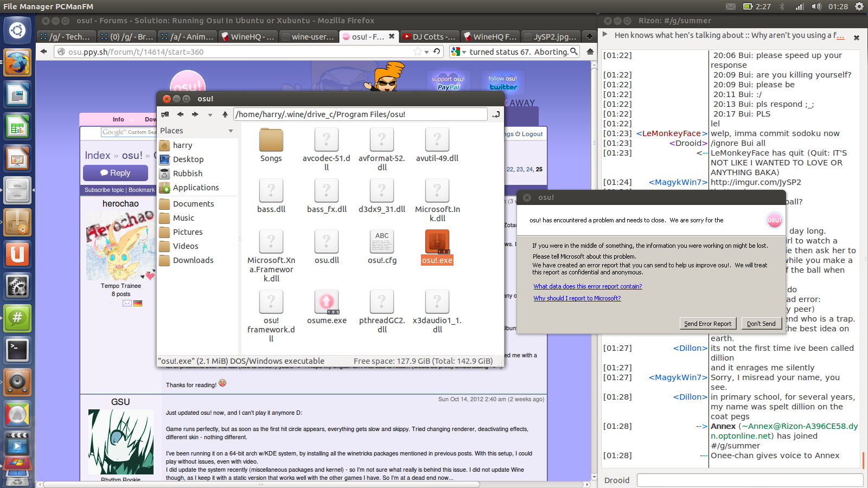Launch LibreOffice Calc from launcher

tap(17, 127)
